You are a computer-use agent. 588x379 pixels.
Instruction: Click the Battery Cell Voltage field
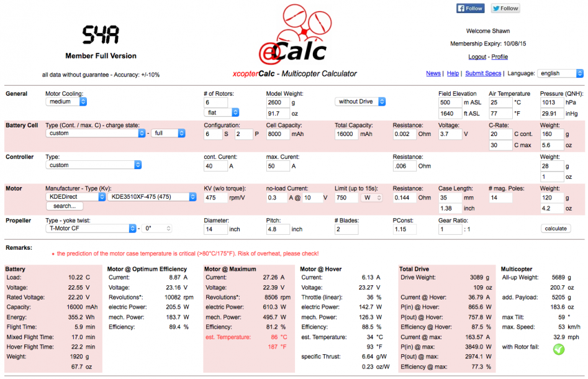coord(450,134)
